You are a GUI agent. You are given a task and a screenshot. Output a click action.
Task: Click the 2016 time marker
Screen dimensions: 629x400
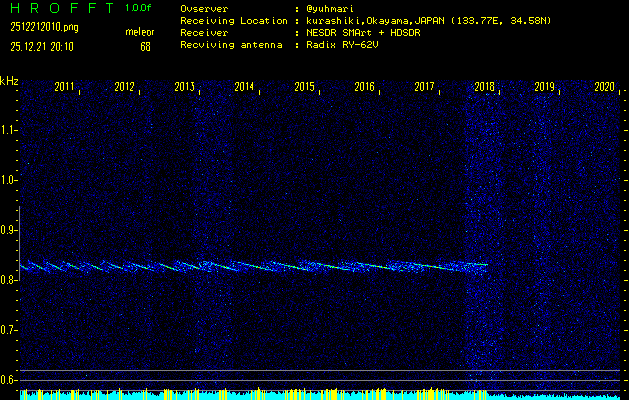tap(365, 87)
